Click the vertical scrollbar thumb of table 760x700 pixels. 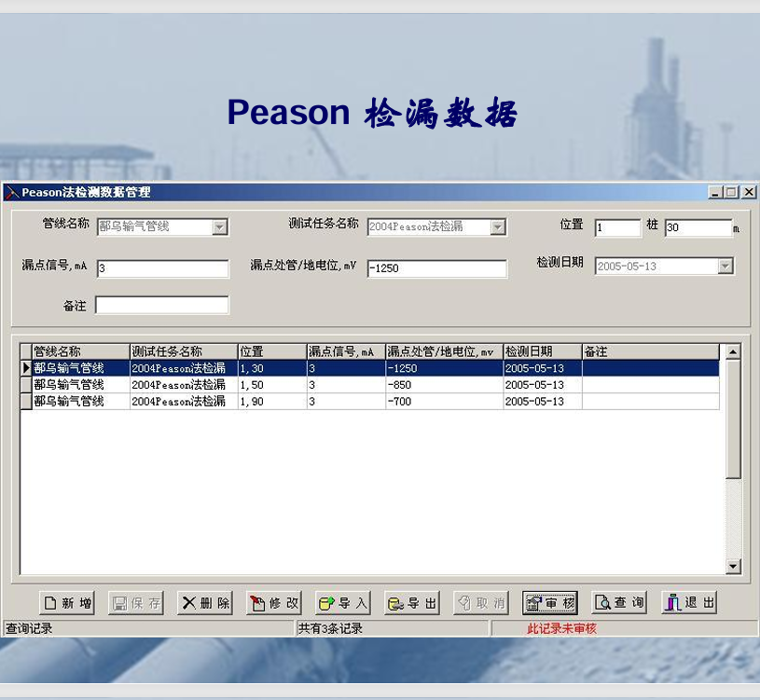coord(733,419)
